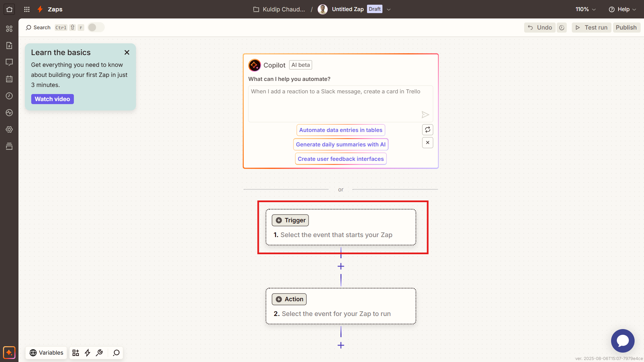
Task: Open the 110% zoom dropdown
Action: tap(586, 9)
